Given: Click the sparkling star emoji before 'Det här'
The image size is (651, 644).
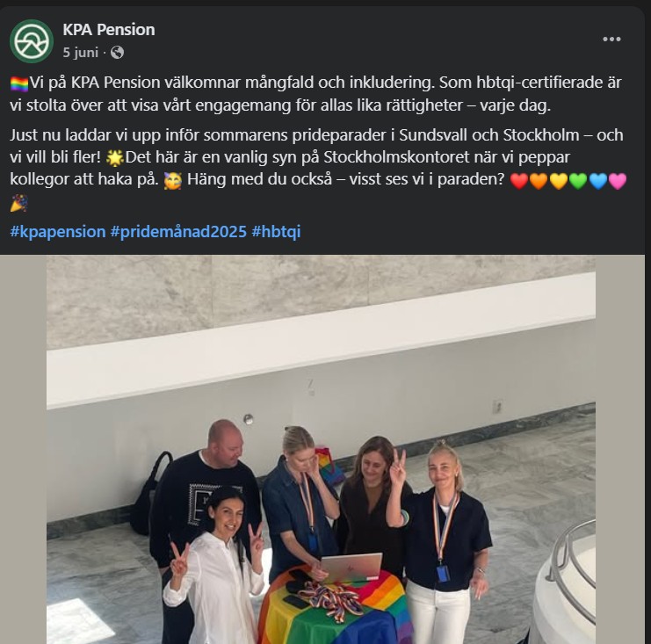Looking at the screenshot, I should click(115, 158).
